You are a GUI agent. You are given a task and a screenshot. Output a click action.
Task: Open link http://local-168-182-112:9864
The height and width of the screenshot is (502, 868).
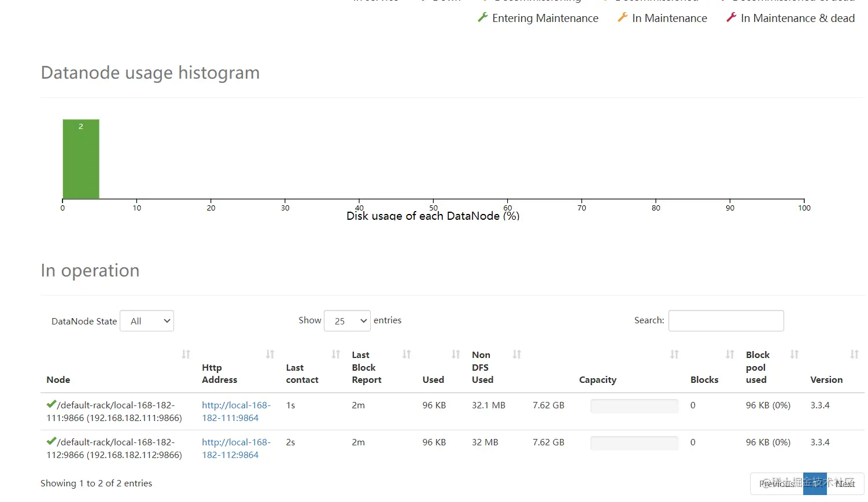point(236,448)
